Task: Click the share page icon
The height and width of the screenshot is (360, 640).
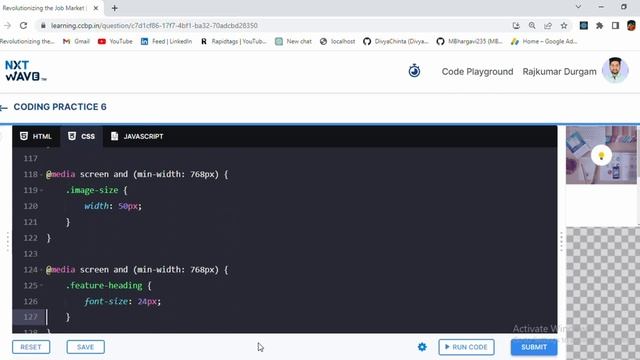Action: click(548, 25)
